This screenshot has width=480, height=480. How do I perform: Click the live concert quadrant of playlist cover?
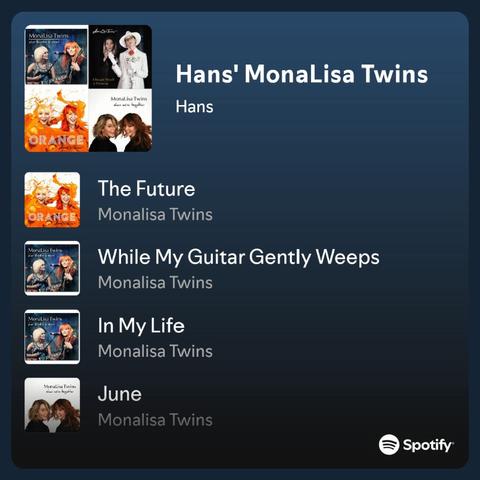pyautogui.click(x=56, y=57)
